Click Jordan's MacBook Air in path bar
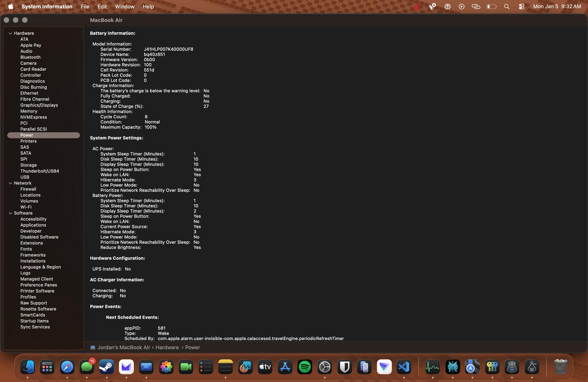This screenshot has width=588, height=382. point(124,348)
